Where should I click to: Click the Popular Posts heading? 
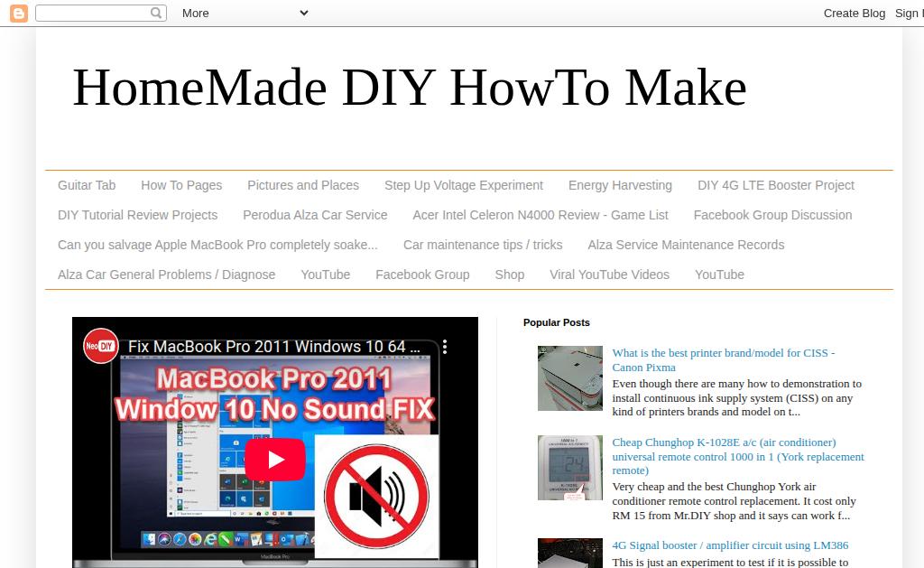pos(556,322)
